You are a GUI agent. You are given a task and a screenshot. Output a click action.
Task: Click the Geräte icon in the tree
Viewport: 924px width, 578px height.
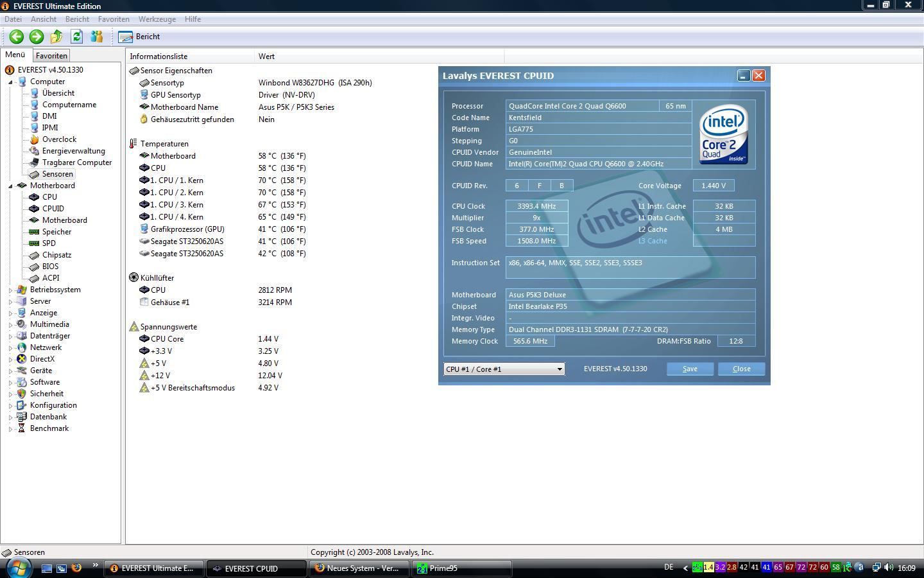point(22,371)
